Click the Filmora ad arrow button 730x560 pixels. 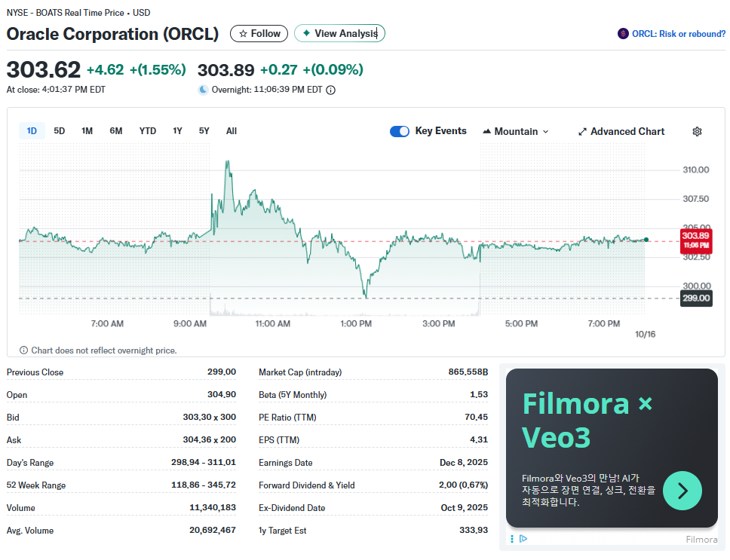click(x=682, y=491)
